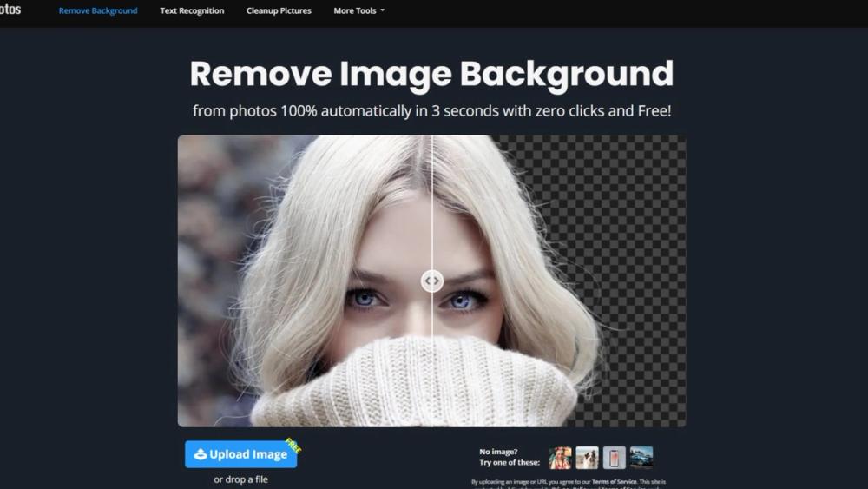Viewport: 868px width, 489px height.
Task: Open the Remove Background tab
Action: tap(98, 10)
